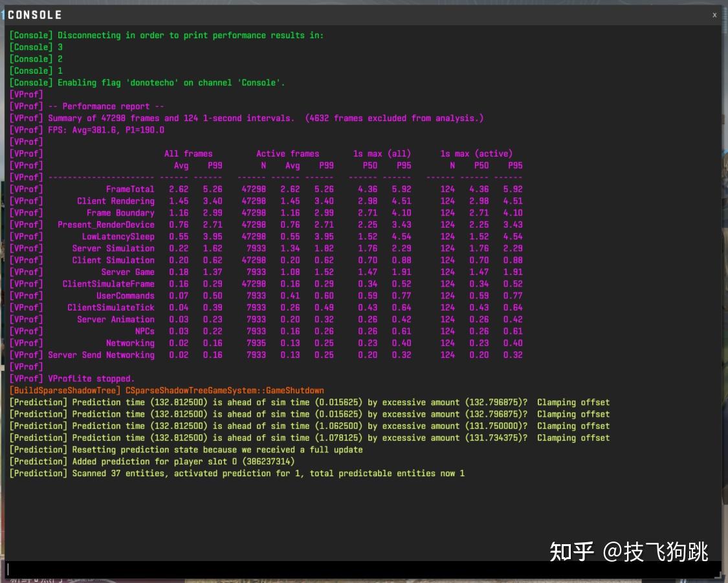728x583 pixels.
Task: Select the Server Animation row label
Action: 116,320
